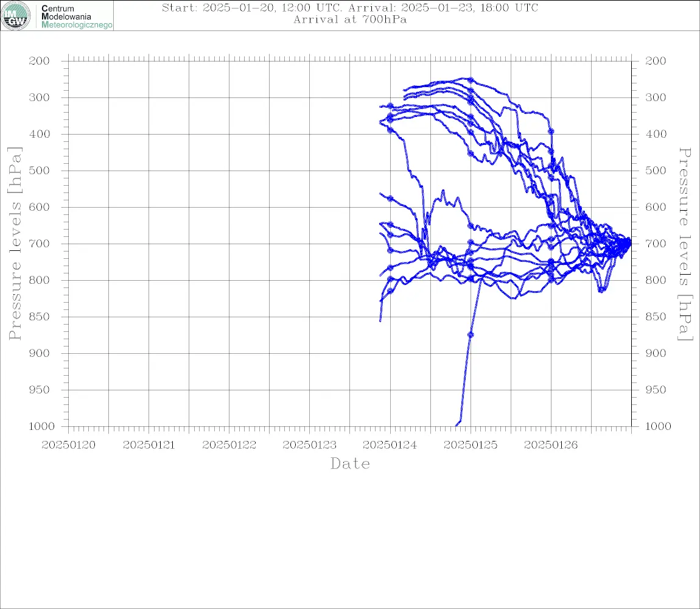The image size is (700, 609).
Task: Click the IMGW round logo
Action: [16, 16]
